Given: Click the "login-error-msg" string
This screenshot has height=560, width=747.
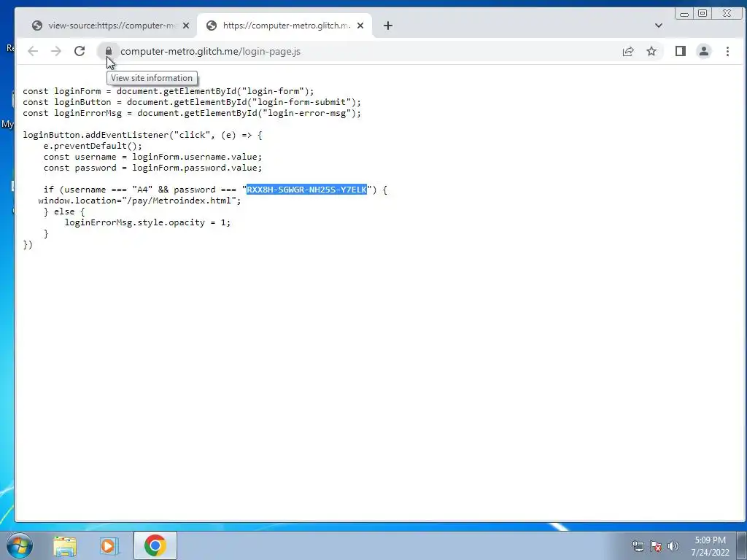Looking at the screenshot, I should [307, 113].
